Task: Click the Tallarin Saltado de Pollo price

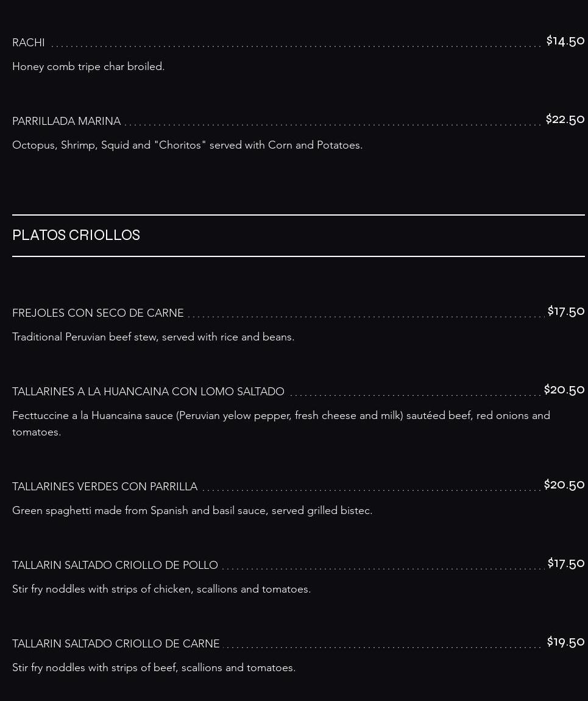Action: [565, 563]
